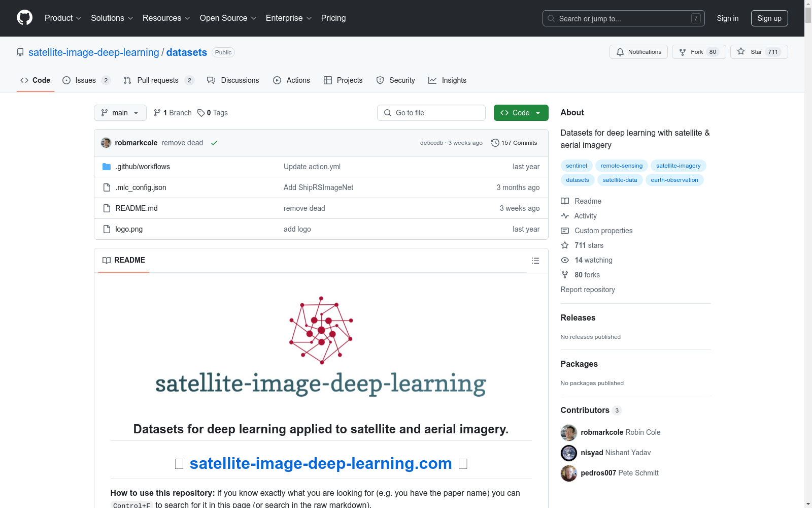Viewport: 812px width, 508px height.
Task: Open the satellite-image-deep-learning.com link
Action: (321, 463)
